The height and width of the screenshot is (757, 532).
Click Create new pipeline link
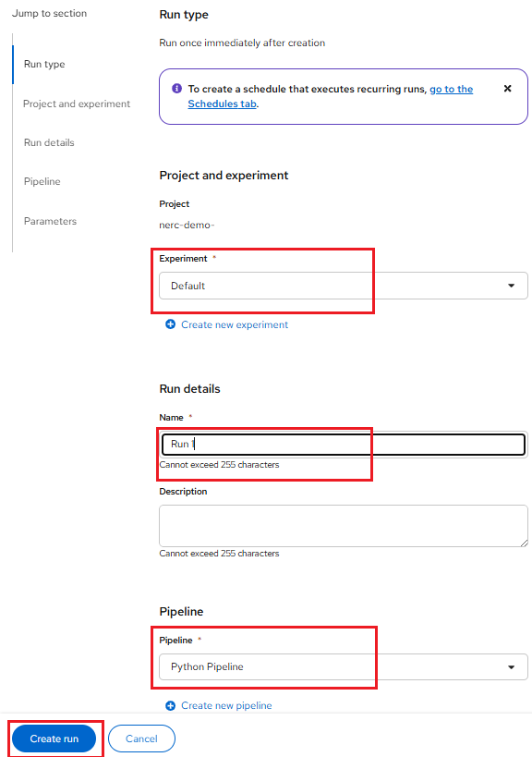coord(226,705)
